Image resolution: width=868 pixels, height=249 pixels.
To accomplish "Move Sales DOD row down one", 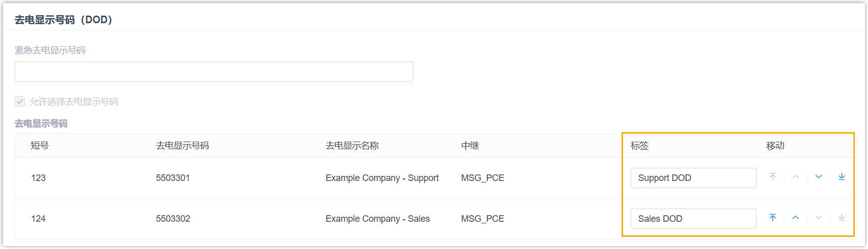I will (819, 218).
